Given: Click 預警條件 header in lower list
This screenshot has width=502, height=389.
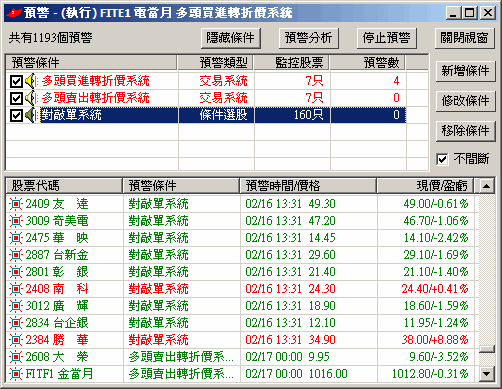Looking at the screenshot, I should [x=181, y=186].
